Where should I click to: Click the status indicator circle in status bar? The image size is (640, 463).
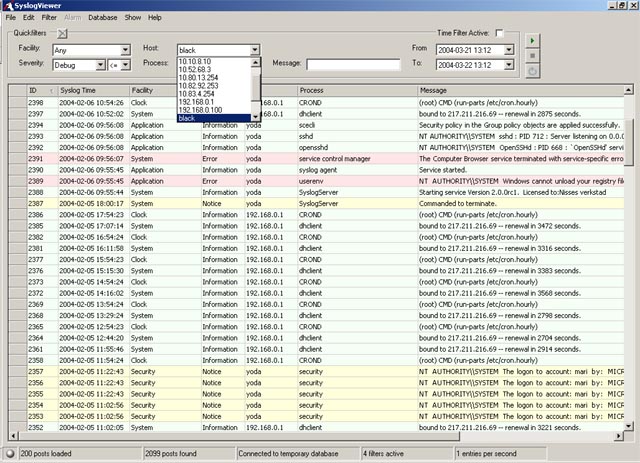point(10,454)
